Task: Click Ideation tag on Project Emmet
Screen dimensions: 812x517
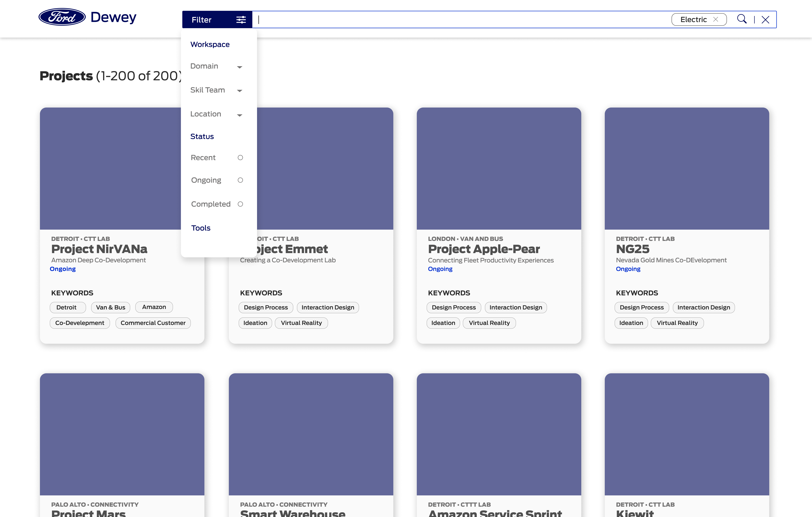Action: (255, 323)
